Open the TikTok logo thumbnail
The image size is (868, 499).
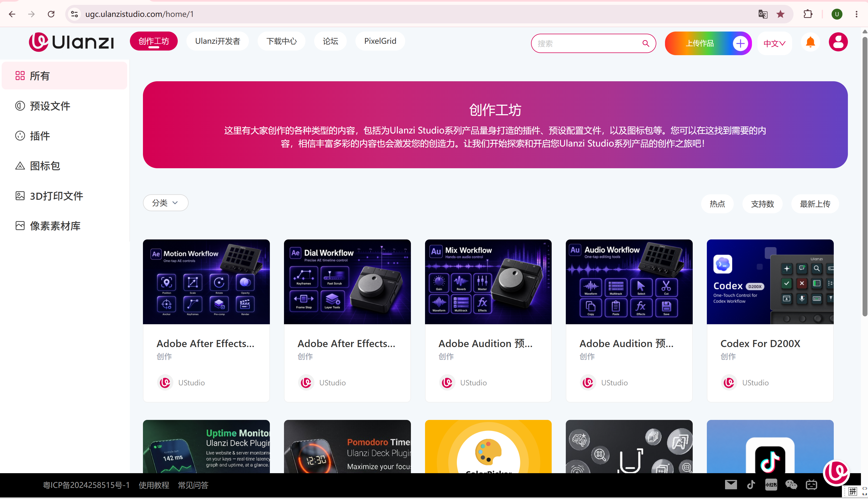770,447
